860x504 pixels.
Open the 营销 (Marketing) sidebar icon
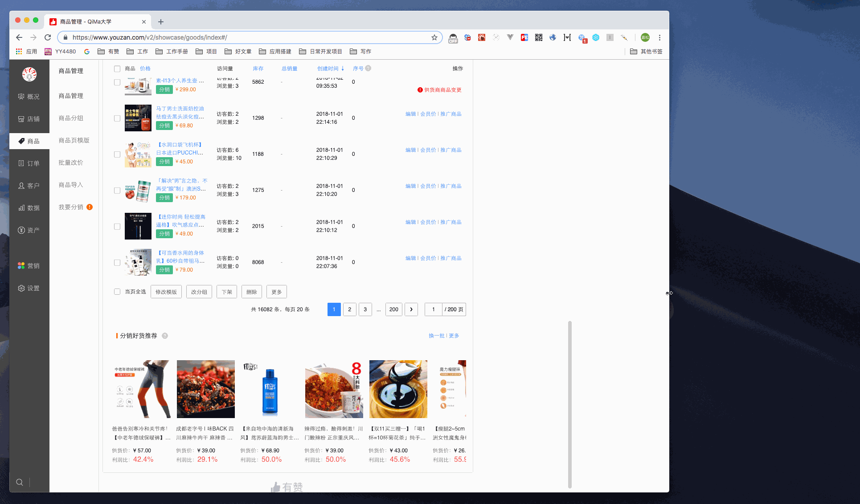[x=29, y=265]
